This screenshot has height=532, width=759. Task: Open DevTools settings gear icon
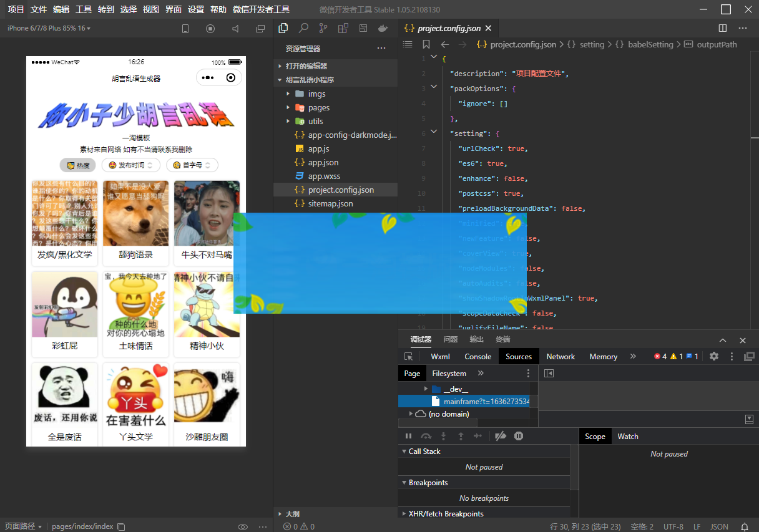click(714, 356)
